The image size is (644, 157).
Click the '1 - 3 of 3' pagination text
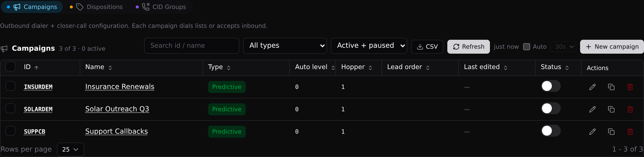coord(627,149)
